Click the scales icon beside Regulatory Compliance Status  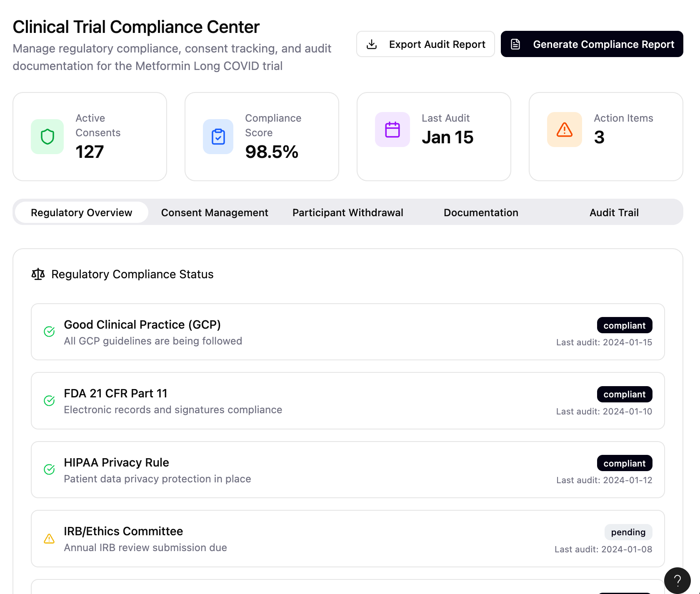pyautogui.click(x=38, y=274)
